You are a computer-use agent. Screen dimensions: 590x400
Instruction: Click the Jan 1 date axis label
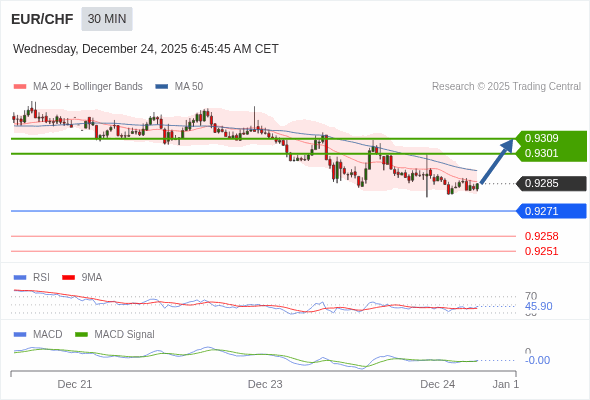point(506,384)
